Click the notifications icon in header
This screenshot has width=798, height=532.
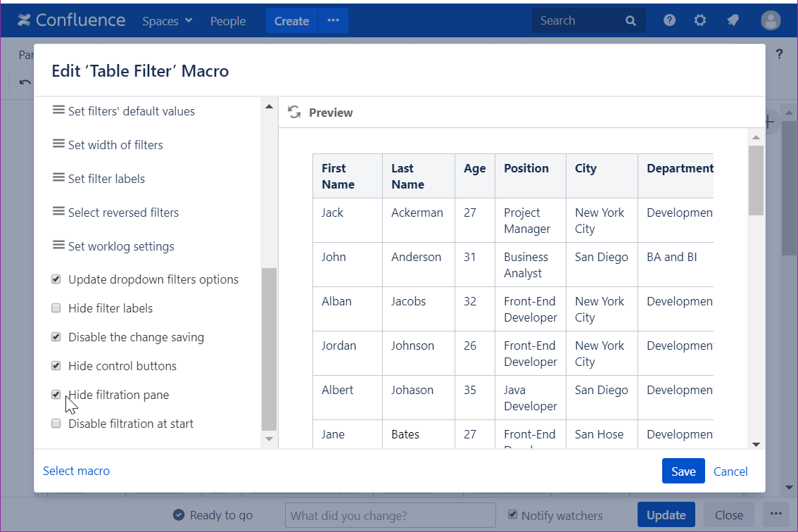[733, 20]
